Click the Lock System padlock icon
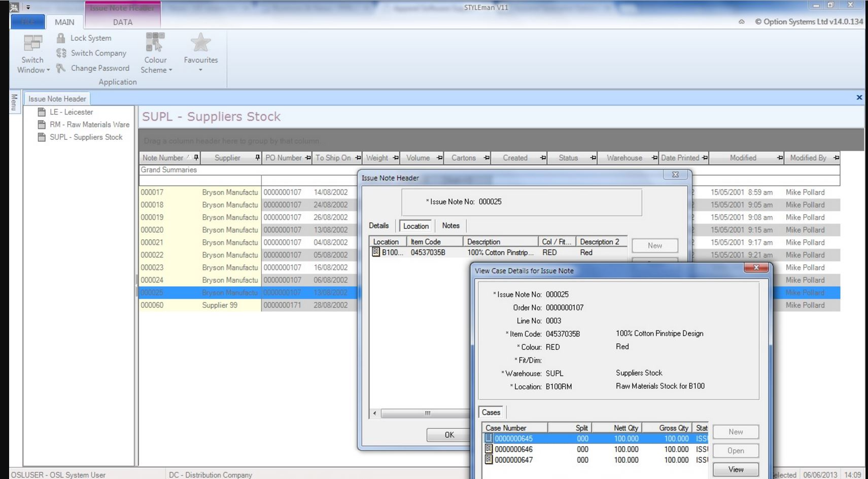This screenshot has width=868, height=479. coord(61,38)
